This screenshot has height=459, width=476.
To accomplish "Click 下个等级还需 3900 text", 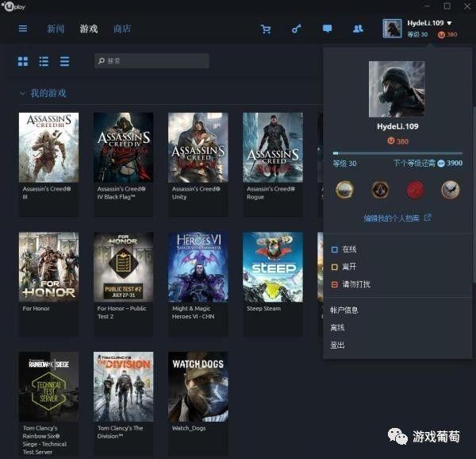I will point(428,164).
